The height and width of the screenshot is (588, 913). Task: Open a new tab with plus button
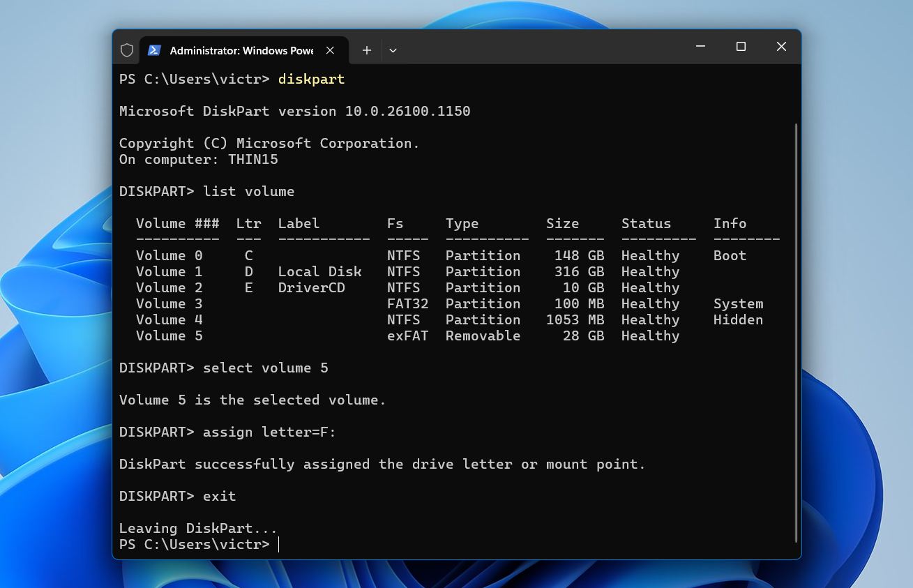367,50
